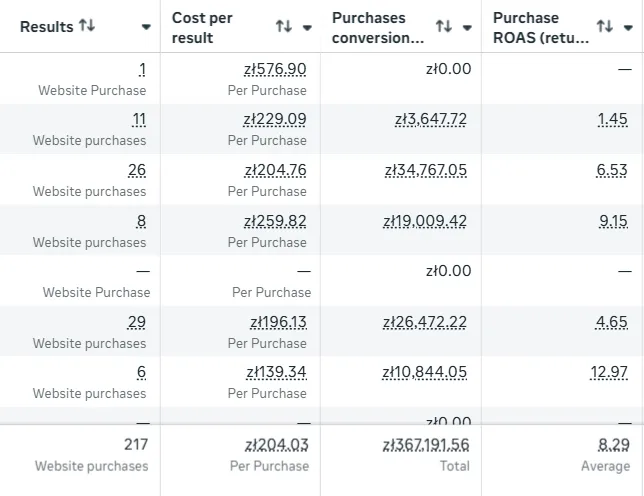Sort by Cost per result
Image resolution: width=644 pixels, height=496 pixels.
(284, 27)
